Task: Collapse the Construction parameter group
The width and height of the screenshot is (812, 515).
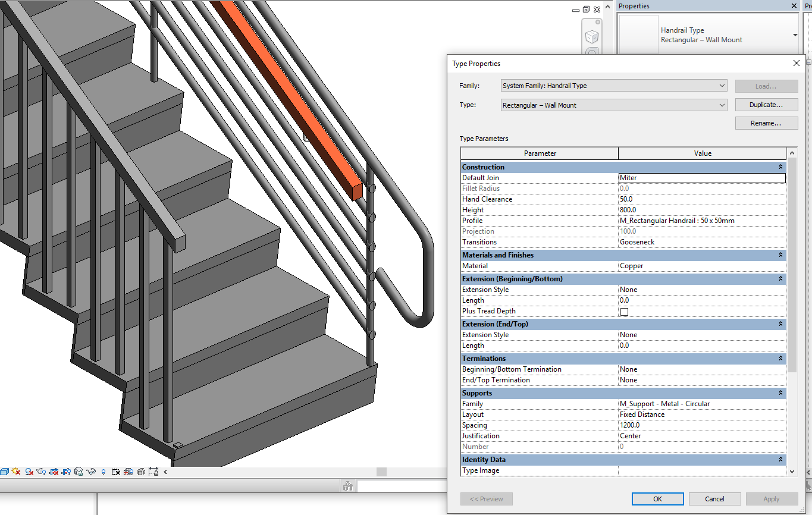Action: pyautogui.click(x=780, y=167)
